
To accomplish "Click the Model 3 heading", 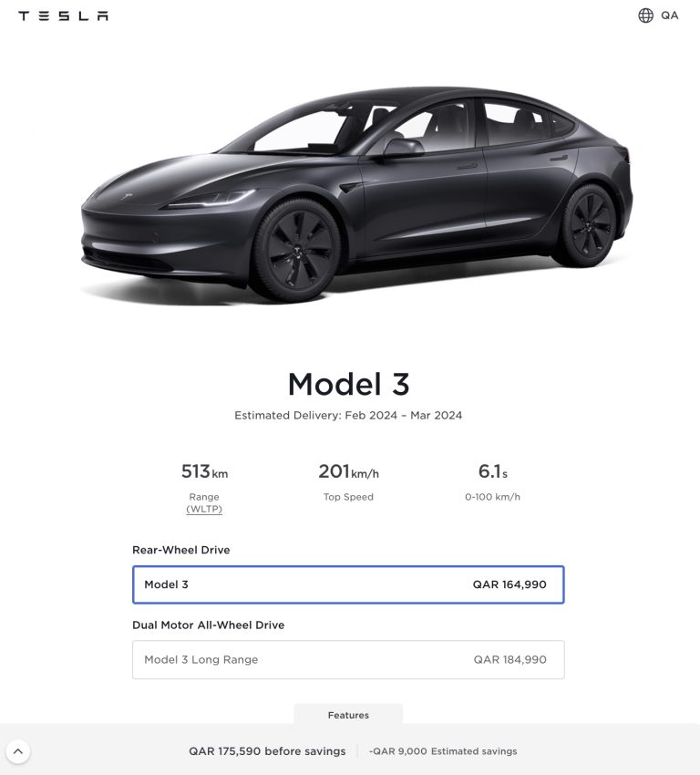I will tap(349, 384).
